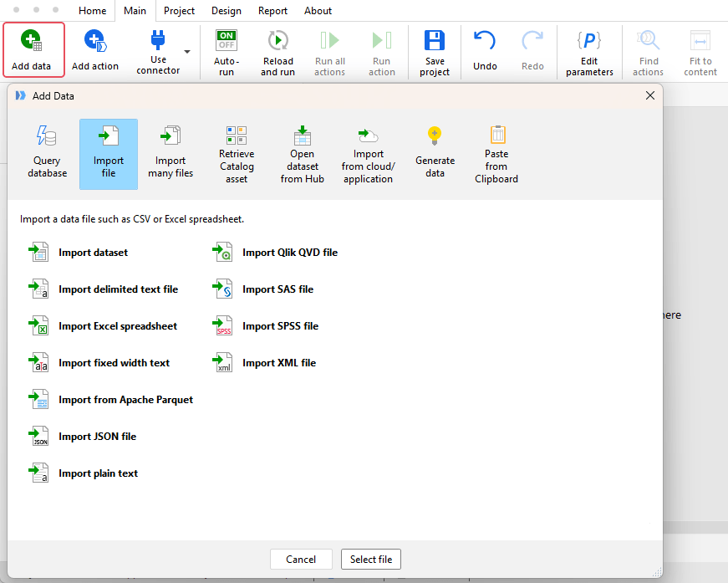Choose Import delimited text file
This screenshot has width=728, height=583.
tap(104, 289)
